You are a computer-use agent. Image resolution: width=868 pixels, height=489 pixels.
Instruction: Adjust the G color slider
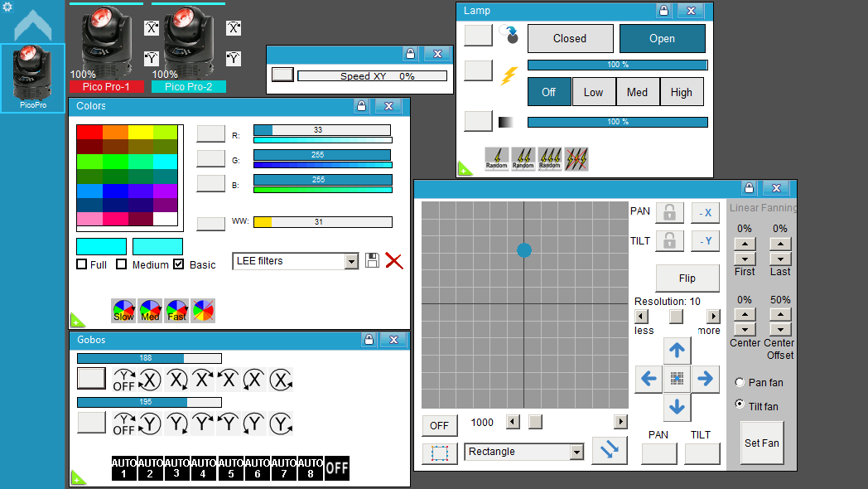click(x=322, y=155)
